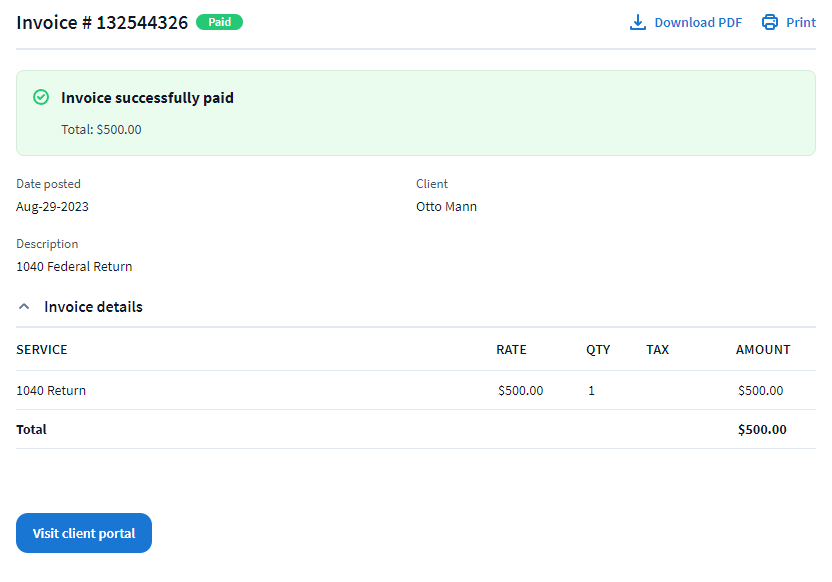The height and width of the screenshot is (582, 832).
Task: Click the SERVICE column header
Action: (x=42, y=350)
